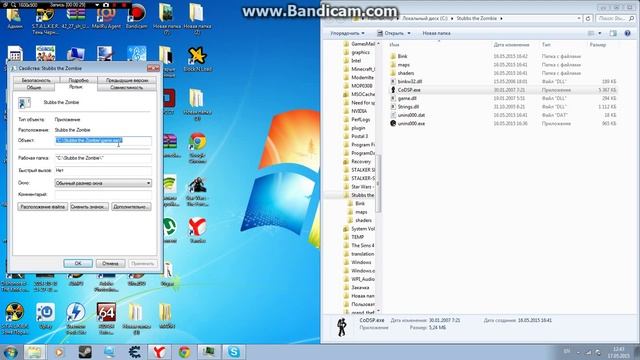Select the maps subfolder in the navigation tree

358,212
